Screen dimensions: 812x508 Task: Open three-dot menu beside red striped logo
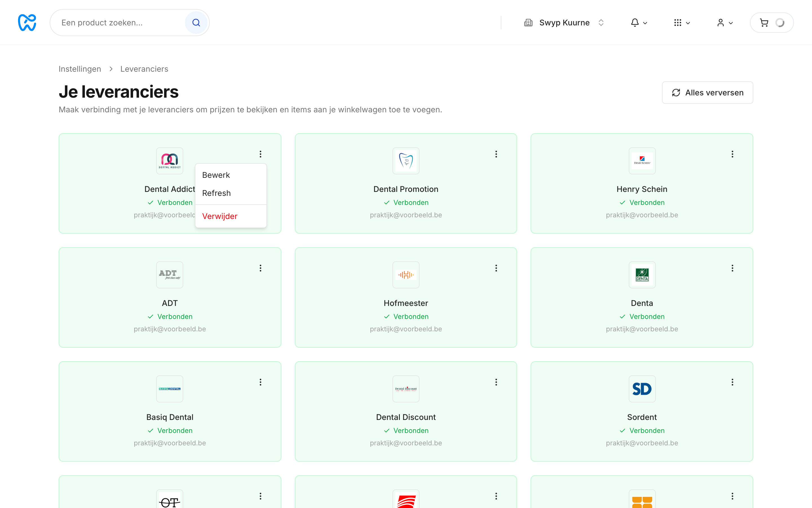coord(496,496)
